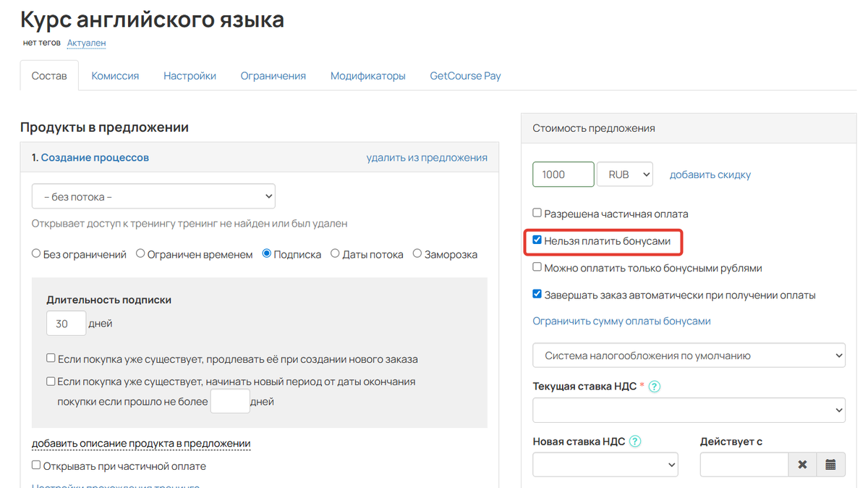Disable "Завершать заказ автоматически при получении оплаты"

click(537, 293)
